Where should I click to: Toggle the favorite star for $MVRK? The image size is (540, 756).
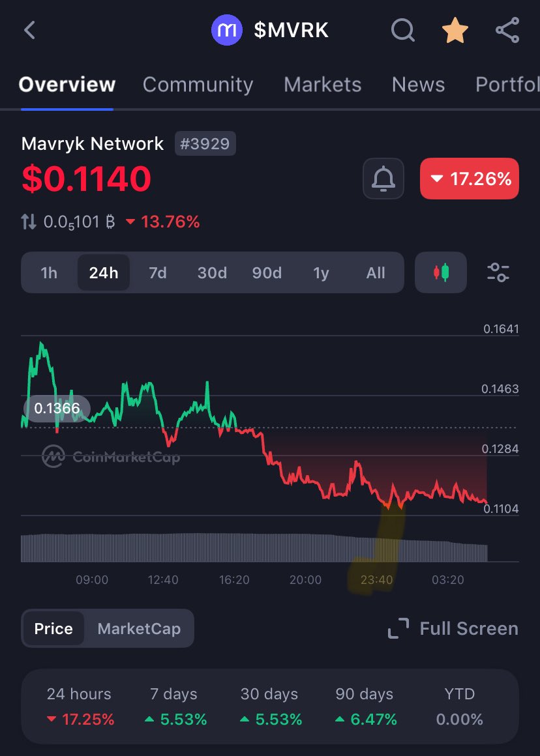pos(455,31)
